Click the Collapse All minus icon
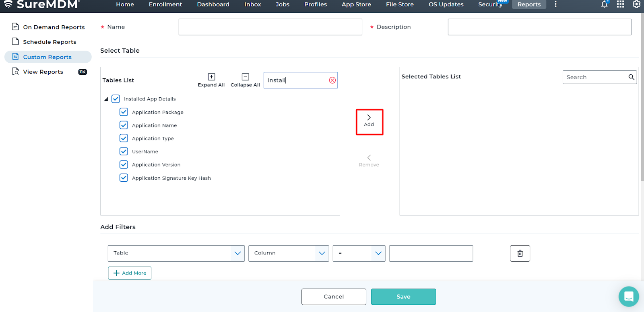 pyautogui.click(x=245, y=77)
